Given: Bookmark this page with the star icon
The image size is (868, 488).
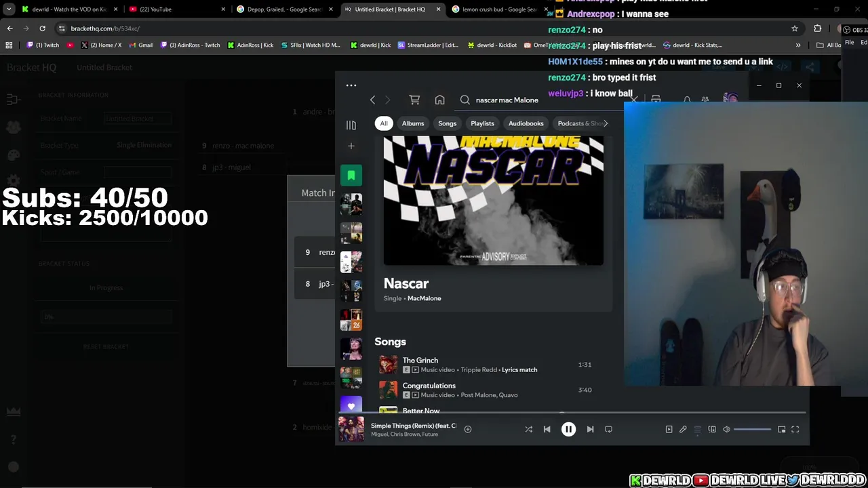Looking at the screenshot, I should click(x=794, y=28).
